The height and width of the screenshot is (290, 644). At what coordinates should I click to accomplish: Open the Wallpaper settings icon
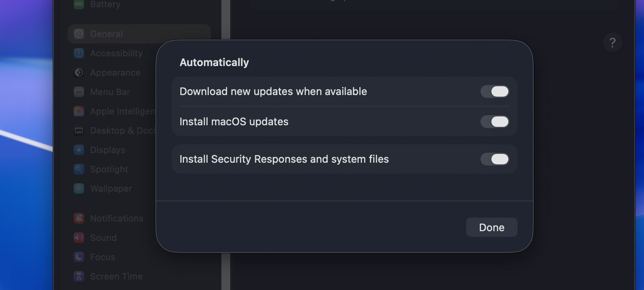pyautogui.click(x=79, y=188)
